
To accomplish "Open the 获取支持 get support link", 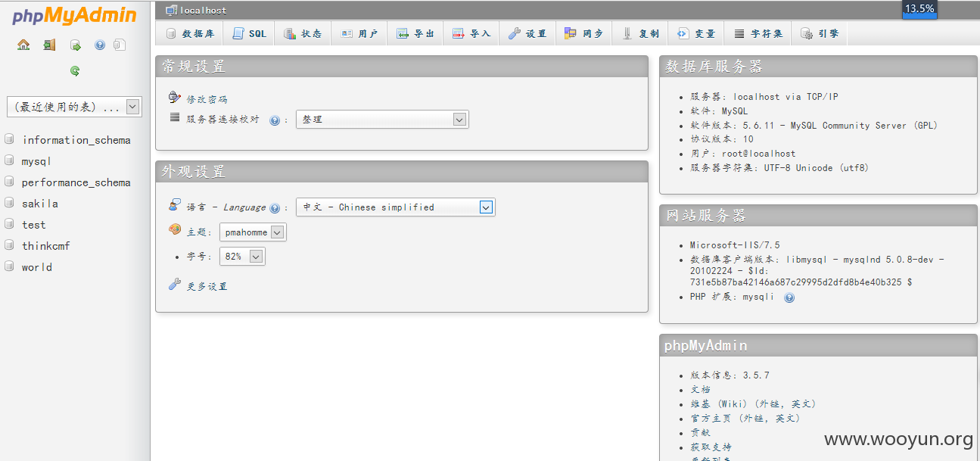I will pos(711,447).
